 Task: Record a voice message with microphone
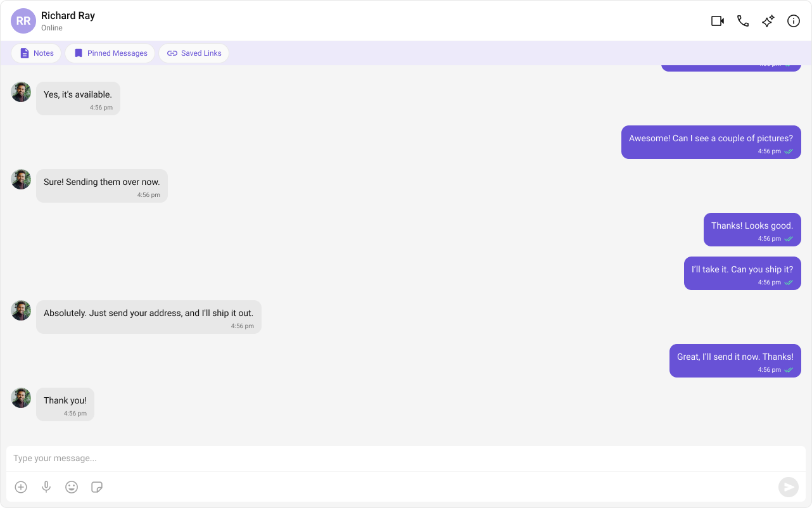46,487
